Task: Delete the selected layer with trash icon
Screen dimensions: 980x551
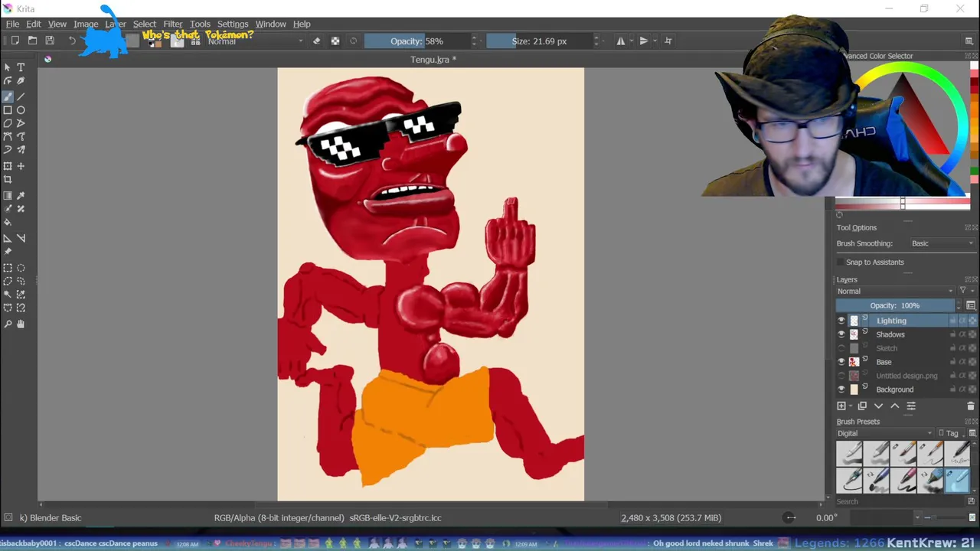Action: pyautogui.click(x=971, y=406)
